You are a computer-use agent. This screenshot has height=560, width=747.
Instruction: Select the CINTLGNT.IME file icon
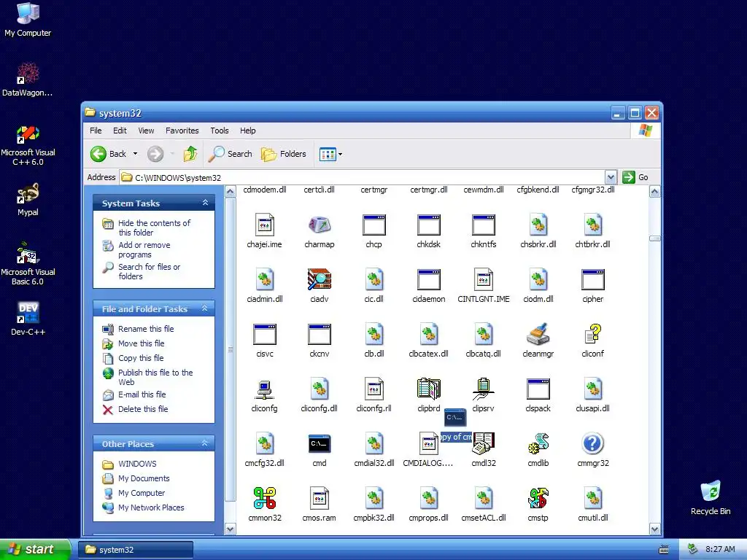tap(484, 279)
